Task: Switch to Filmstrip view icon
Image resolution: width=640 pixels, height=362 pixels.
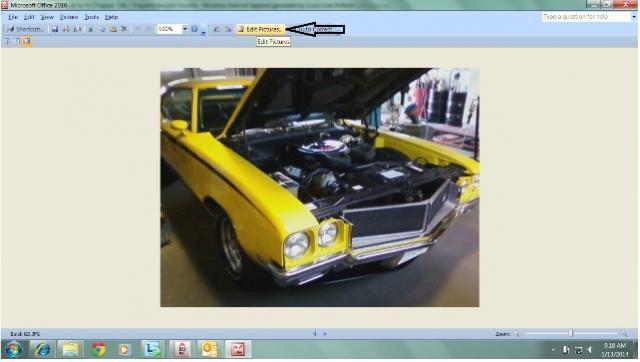Action: tap(16, 41)
